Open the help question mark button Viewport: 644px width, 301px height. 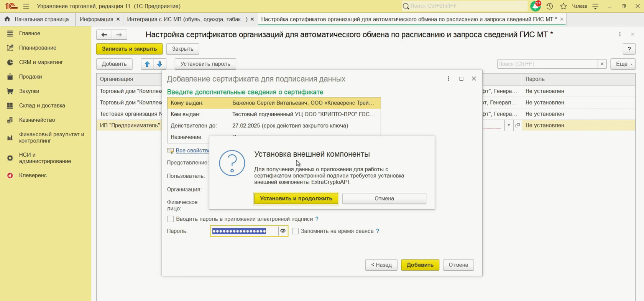pyautogui.click(x=629, y=49)
